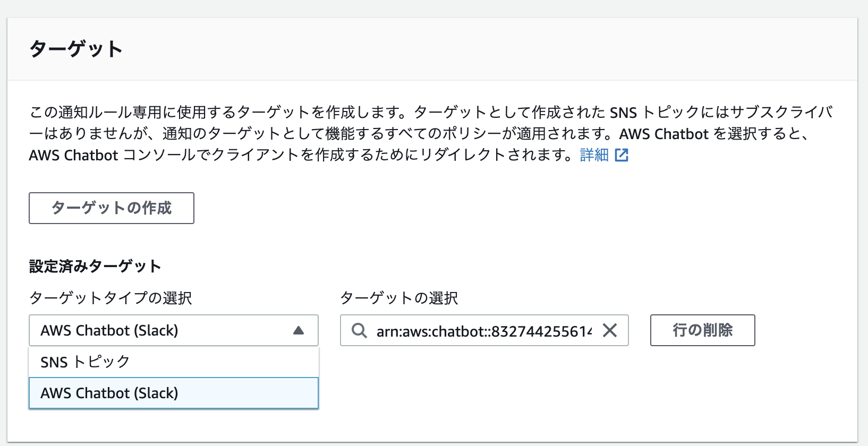
Task: Clear the chatbot ARN using X icon
Action: tap(610, 331)
